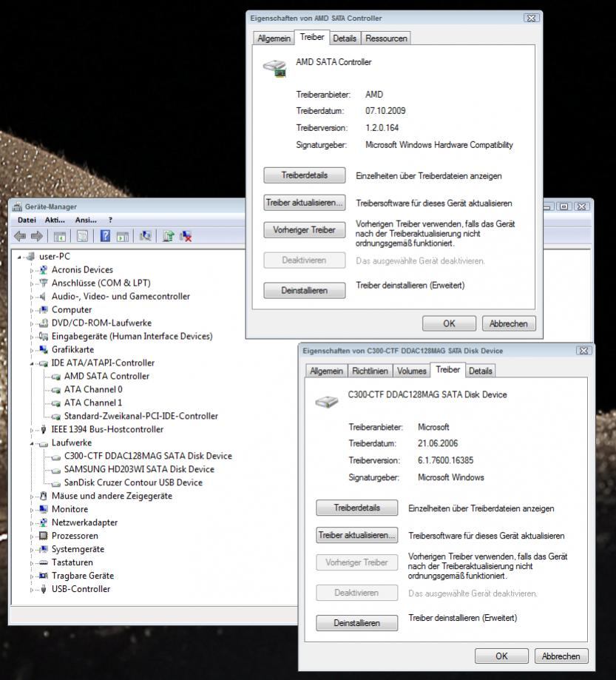Screen dimensions: 616x680
Task: Open the ? help menu in Geräte-Manager
Action: pos(110,221)
